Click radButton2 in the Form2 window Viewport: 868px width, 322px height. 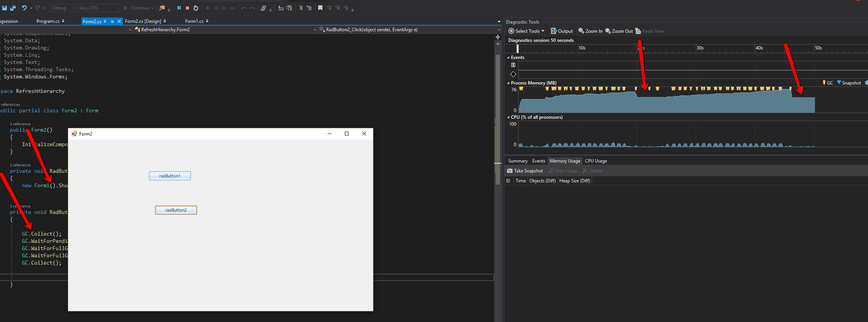(x=176, y=210)
